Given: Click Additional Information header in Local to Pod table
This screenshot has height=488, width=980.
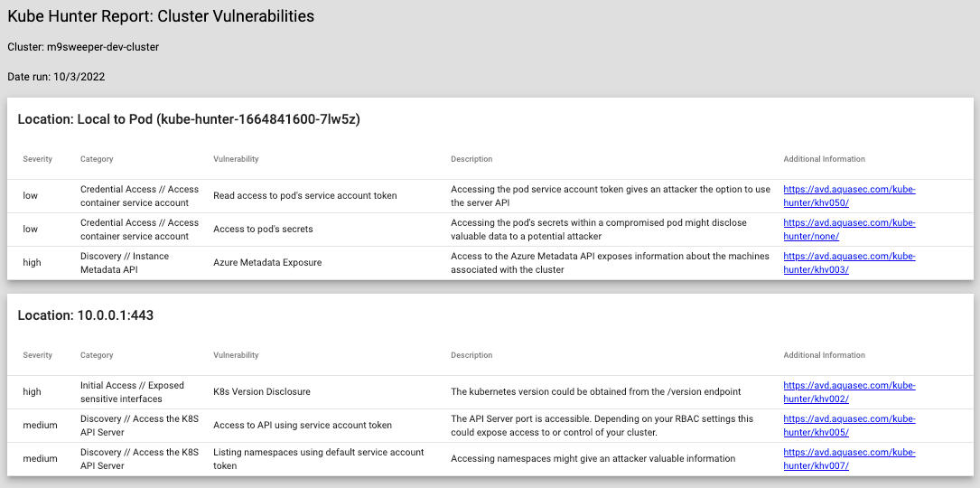Looking at the screenshot, I should [x=824, y=159].
